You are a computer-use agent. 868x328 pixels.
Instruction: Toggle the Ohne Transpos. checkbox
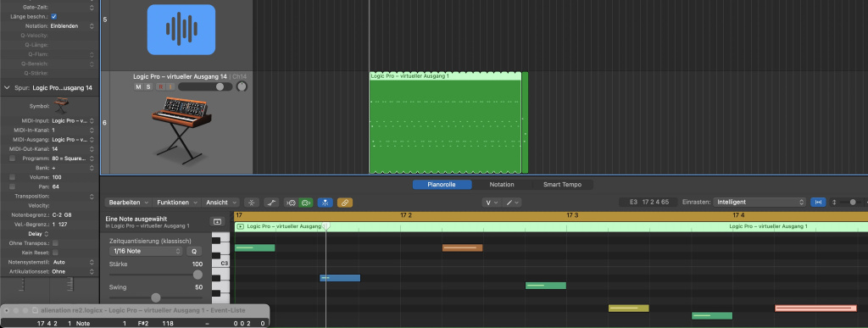coord(55,242)
